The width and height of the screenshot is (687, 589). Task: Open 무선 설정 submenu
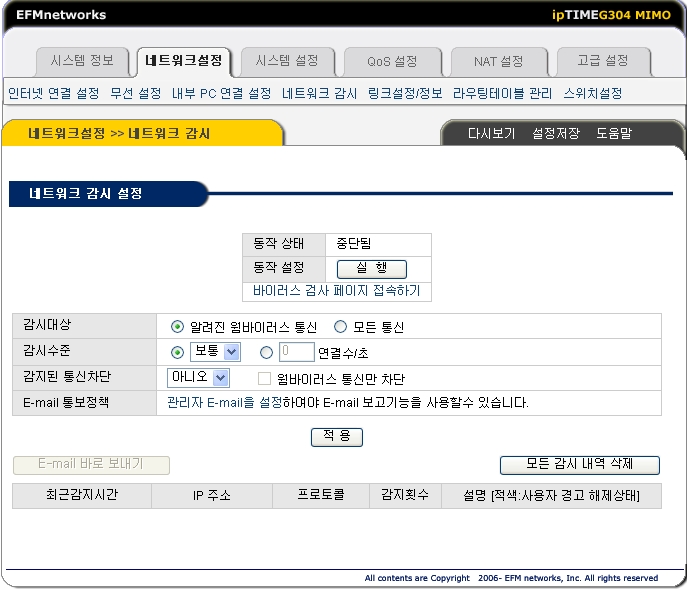point(135,93)
